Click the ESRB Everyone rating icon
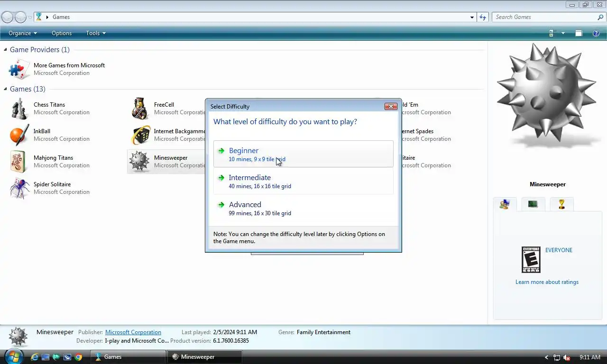607x364 pixels. 531,259
